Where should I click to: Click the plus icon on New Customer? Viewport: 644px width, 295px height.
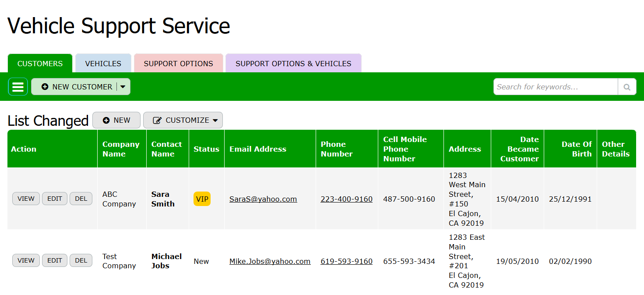(45, 87)
